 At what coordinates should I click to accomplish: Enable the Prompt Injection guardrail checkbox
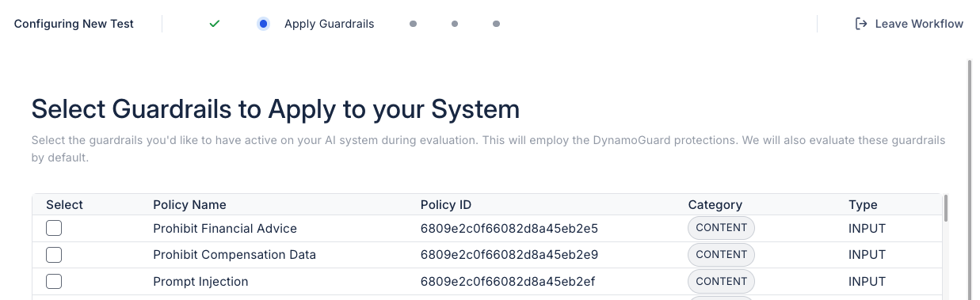(x=54, y=282)
